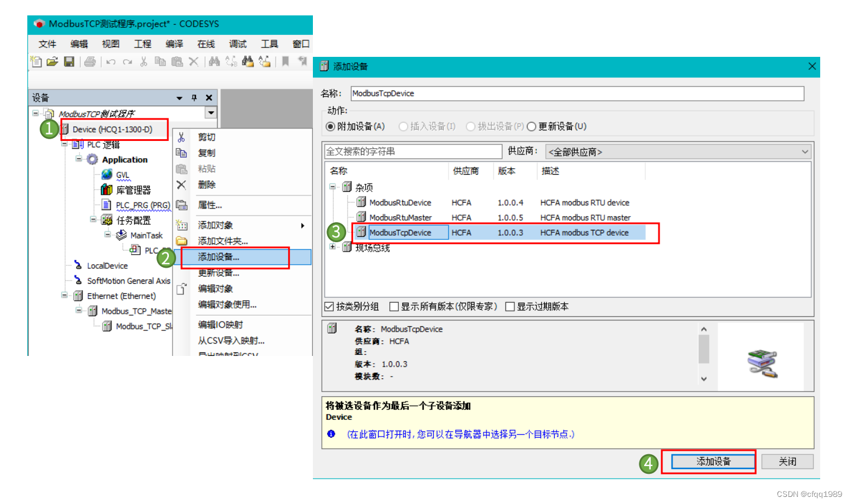
Task: Click the SoftMotion General Axis icon
Action: point(78,281)
